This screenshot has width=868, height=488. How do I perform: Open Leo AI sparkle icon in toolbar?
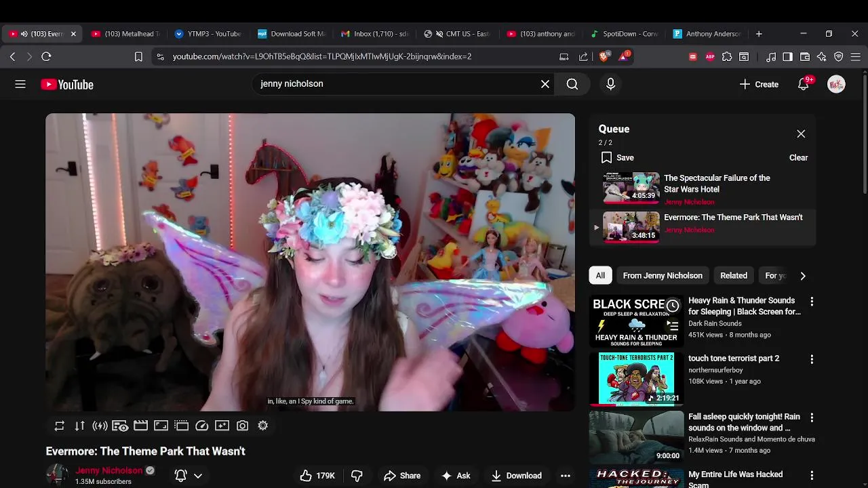click(822, 57)
